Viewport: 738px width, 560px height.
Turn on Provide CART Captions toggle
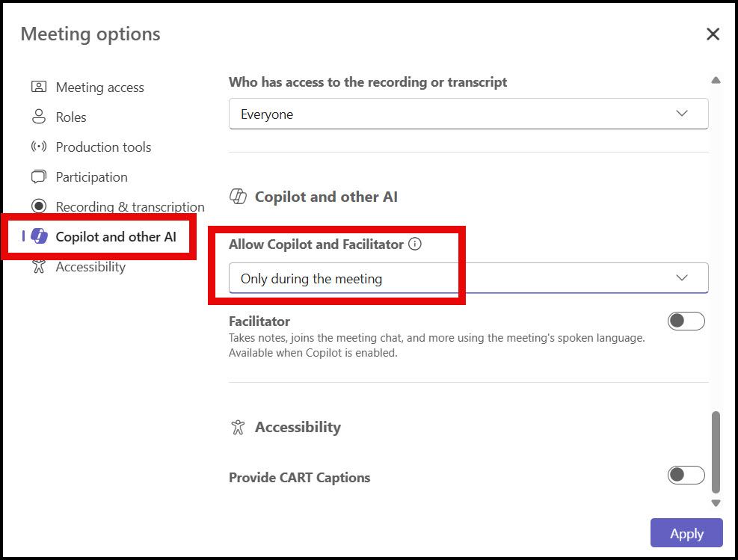(x=686, y=475)
